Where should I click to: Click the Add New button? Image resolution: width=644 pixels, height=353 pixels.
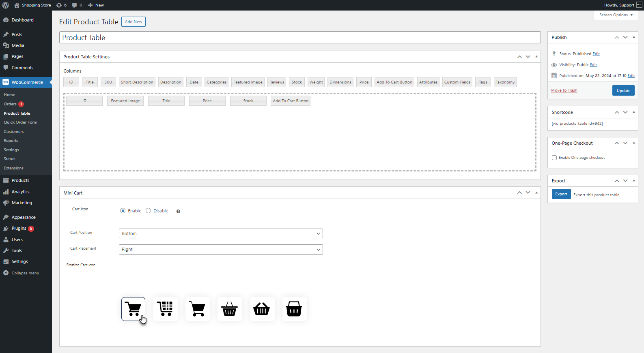(134, 22)
